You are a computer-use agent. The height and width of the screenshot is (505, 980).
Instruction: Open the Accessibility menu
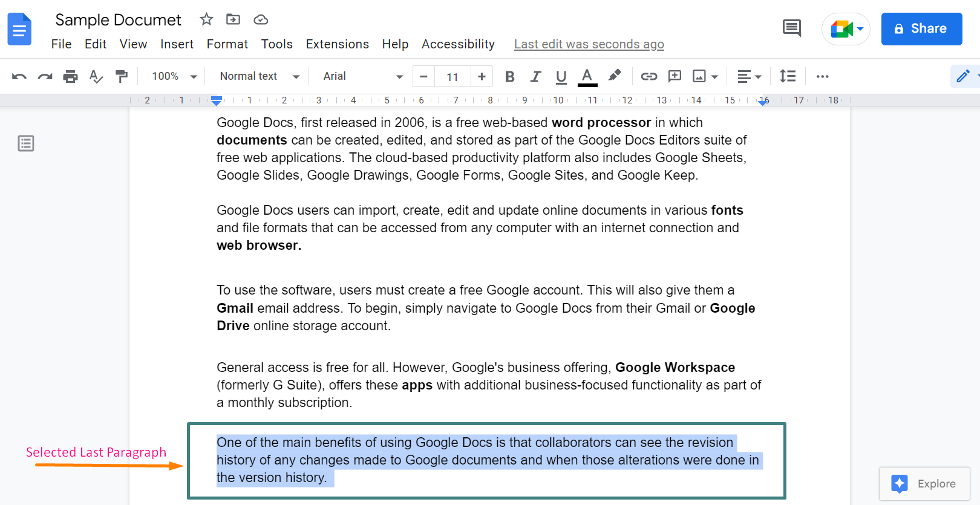458,44
